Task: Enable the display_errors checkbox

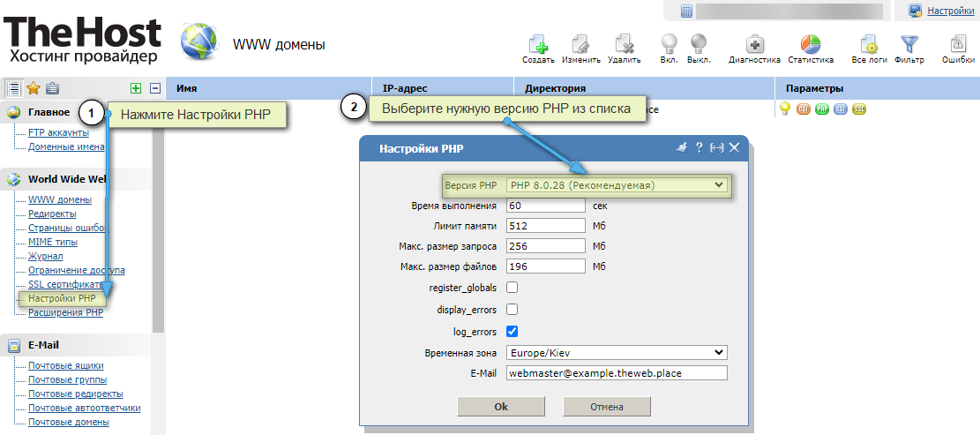Action: point(512,310)
